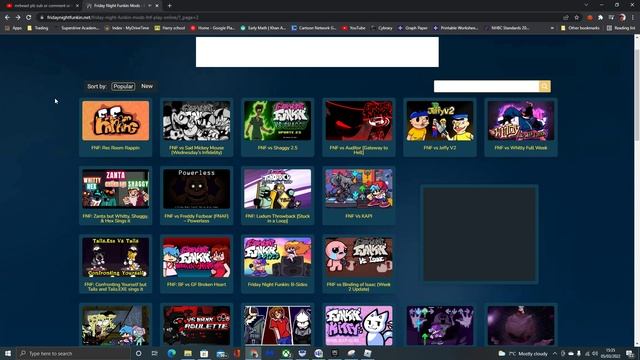
Task: Open the Powerless Freddy Fazbear thumbnail
Action: (x=196, y=189)
